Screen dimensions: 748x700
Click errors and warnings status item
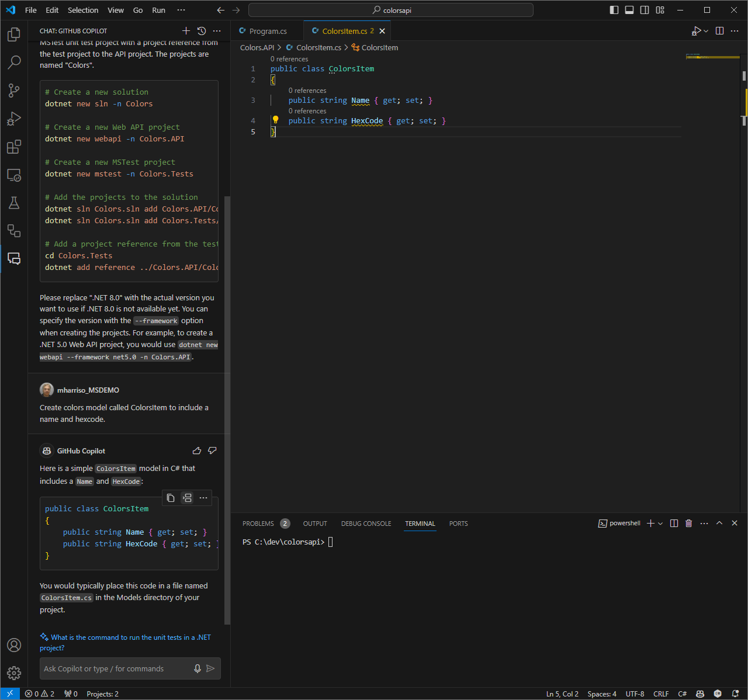[x=40, y=694]
